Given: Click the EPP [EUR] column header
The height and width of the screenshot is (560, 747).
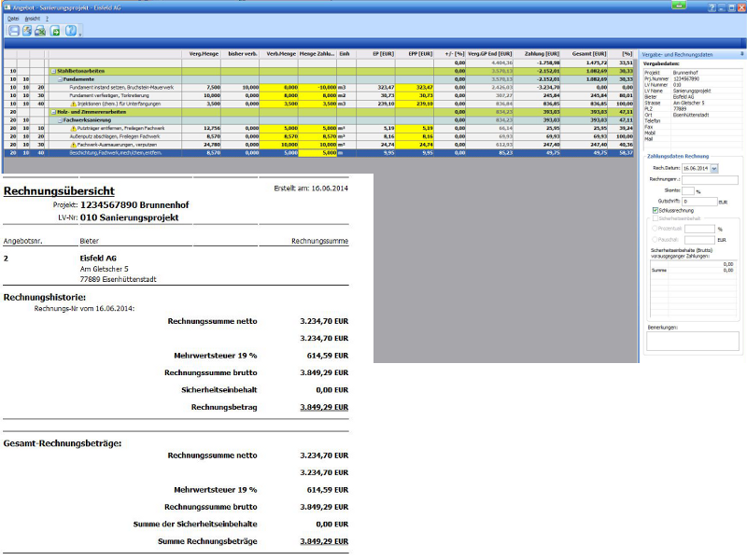Looking at the screenshot, I should pyautogui.click(x=415, y=54).
